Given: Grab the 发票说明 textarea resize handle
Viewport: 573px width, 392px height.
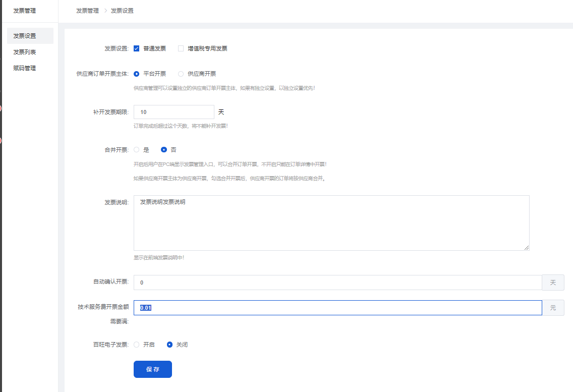Looking at the screenshot, I should click(527, 248).
